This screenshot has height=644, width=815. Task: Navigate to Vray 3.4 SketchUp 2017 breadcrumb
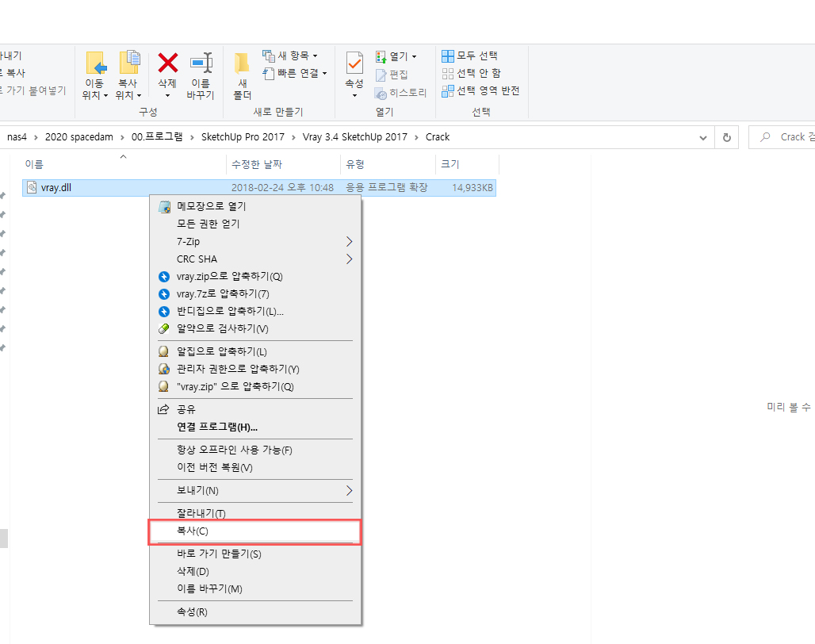coord(355,137)
